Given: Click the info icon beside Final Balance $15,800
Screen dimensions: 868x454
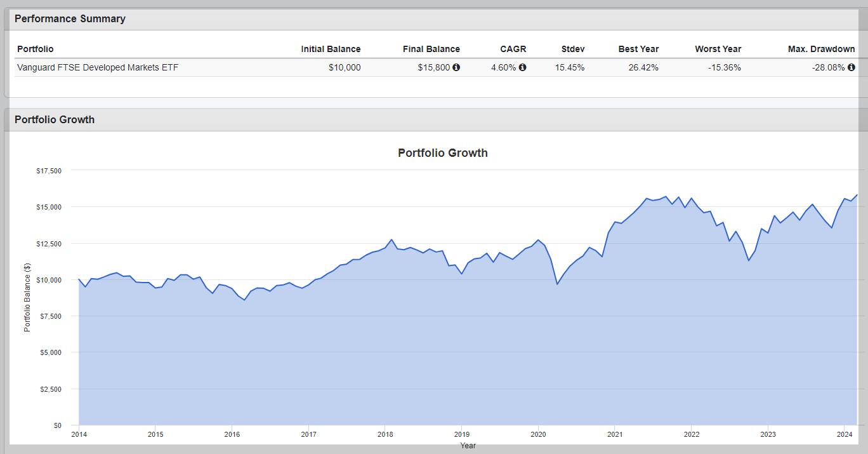Looking at the screenshot, I should [456, 67].
